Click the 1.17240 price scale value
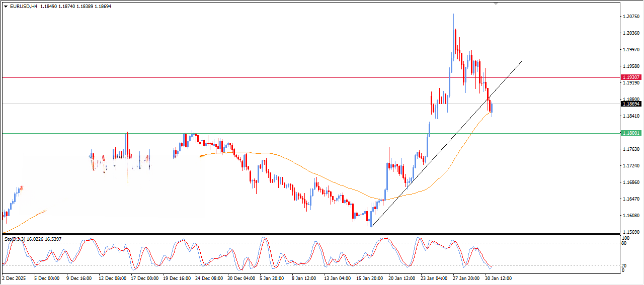The width and height of the screenshot is (644, 285). [631, 166]
